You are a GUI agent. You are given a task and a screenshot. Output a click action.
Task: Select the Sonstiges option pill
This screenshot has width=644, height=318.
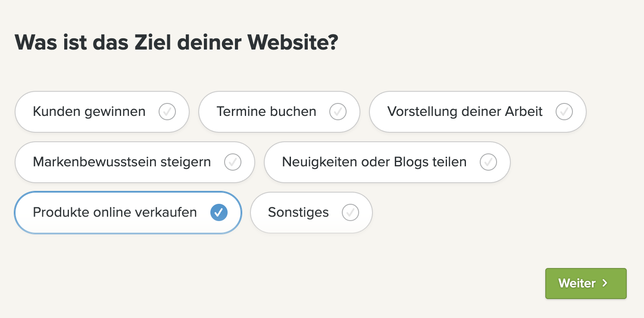[311, 212]
